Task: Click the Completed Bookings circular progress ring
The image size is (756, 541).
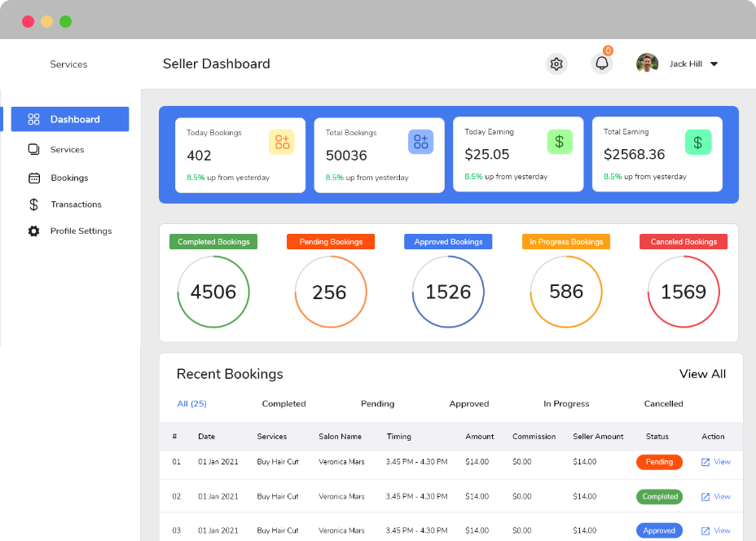Action: tap(213, 292)
